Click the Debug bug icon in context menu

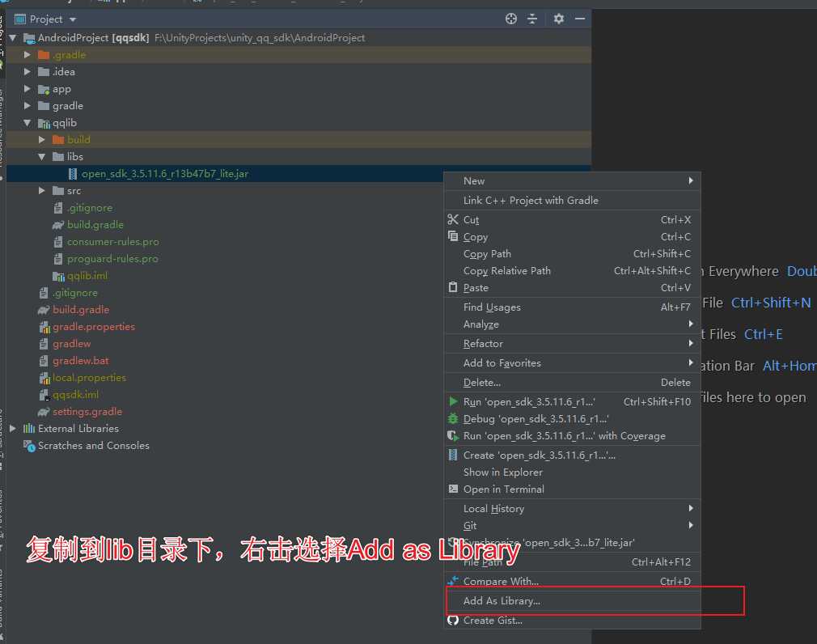pyautogui.click(x=453, y=418)
